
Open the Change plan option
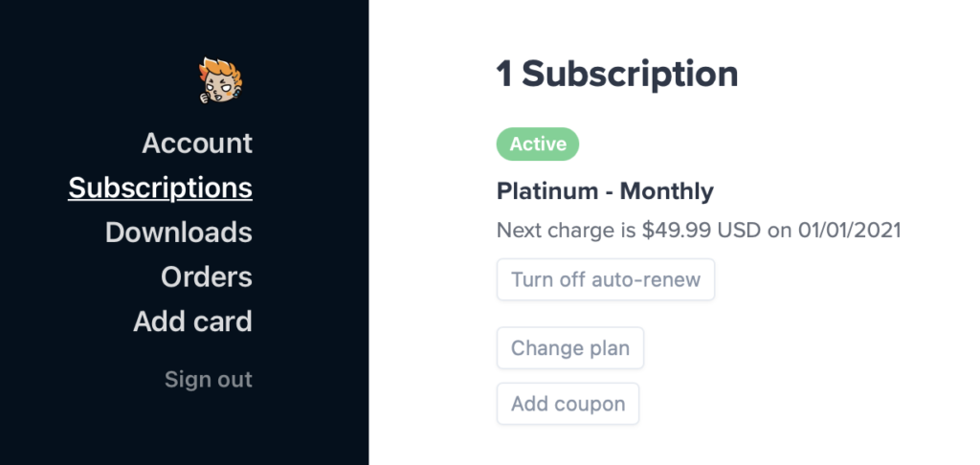point(570,348)
